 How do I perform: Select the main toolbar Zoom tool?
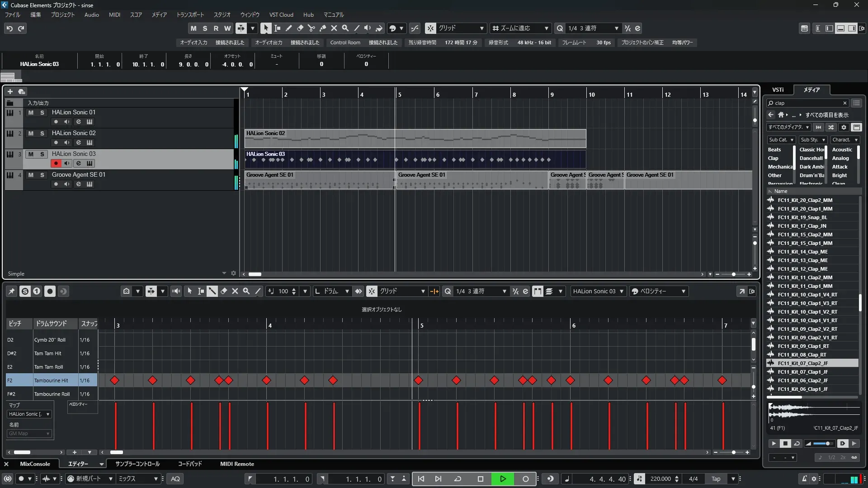[345, 28]
